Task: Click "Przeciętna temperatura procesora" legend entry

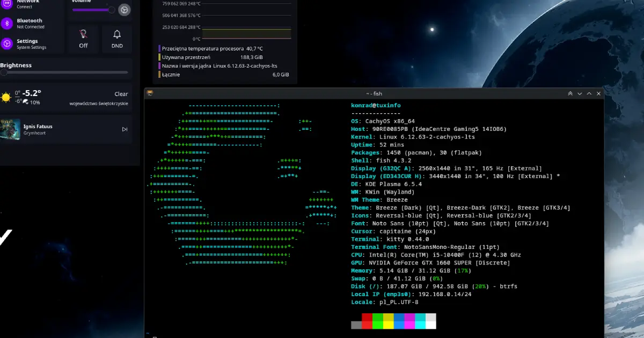Action: pos(203,48)
